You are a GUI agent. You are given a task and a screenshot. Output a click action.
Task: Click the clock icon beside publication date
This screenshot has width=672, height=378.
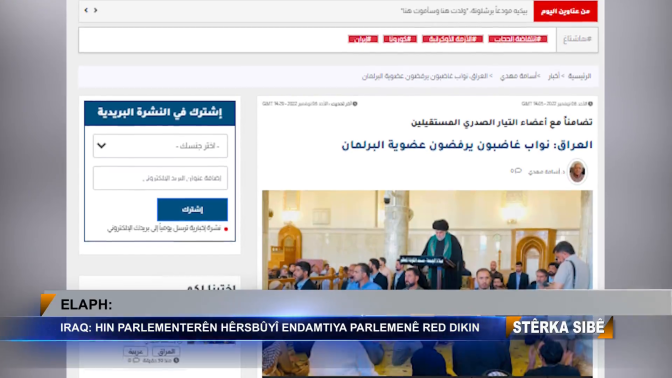click(x=590, y=104)
